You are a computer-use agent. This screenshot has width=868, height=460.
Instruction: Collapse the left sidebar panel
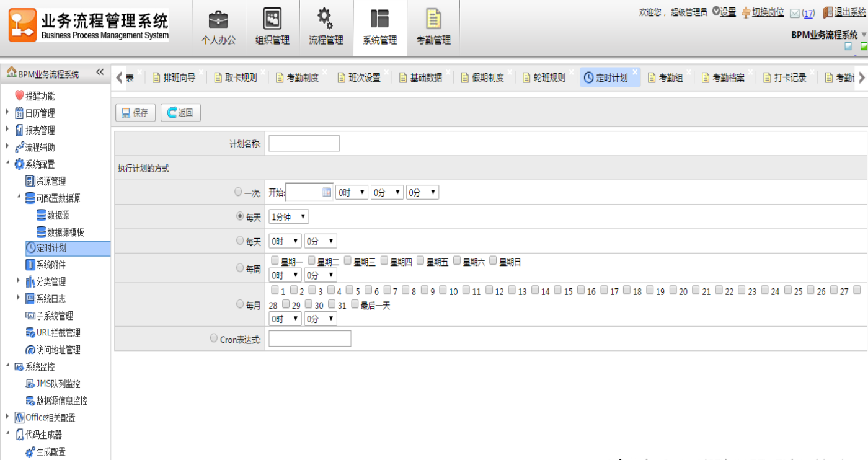pyautogui.click(x=100, y=73)
